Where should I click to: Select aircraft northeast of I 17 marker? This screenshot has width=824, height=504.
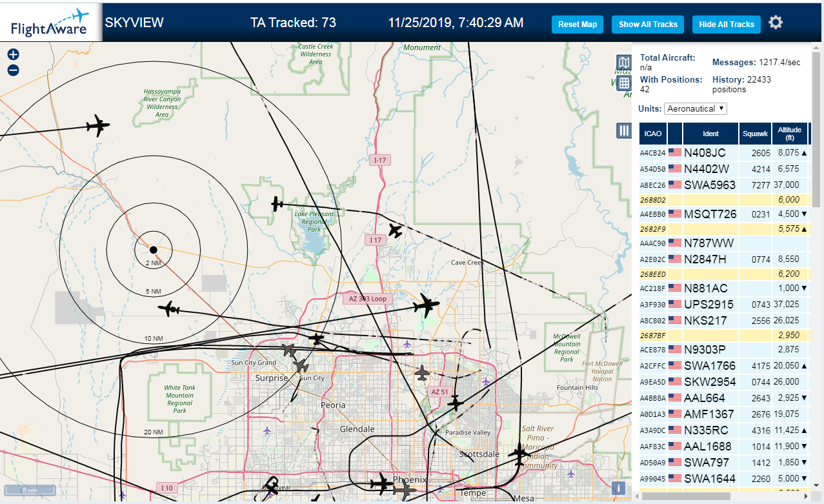(396, 230)
